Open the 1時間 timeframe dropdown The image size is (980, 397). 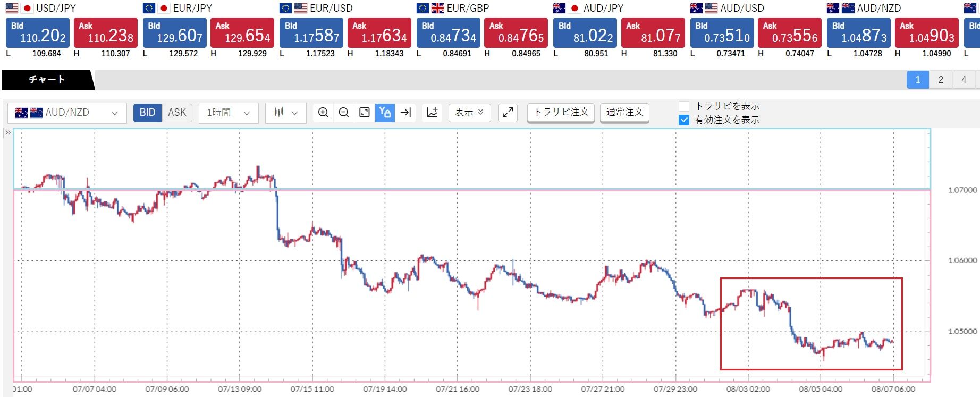[x=229, y=113]
